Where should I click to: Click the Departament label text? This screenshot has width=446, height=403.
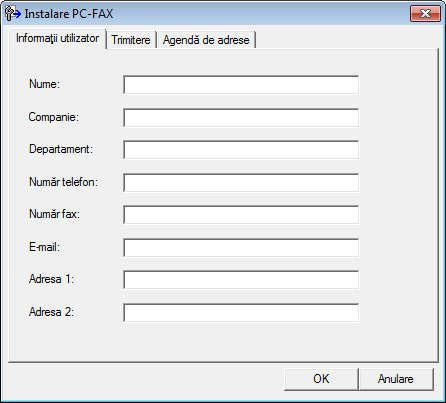point(61,149)
